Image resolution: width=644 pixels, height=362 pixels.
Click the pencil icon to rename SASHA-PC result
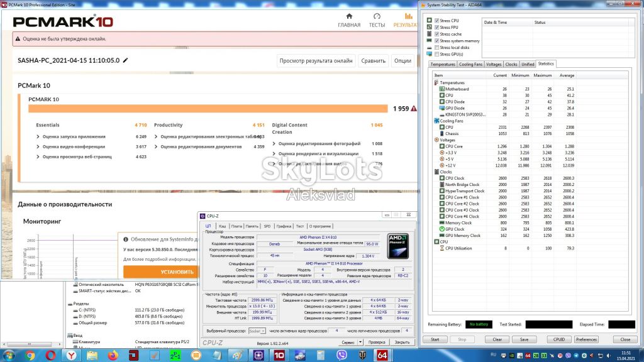click(x=126, y=60)
